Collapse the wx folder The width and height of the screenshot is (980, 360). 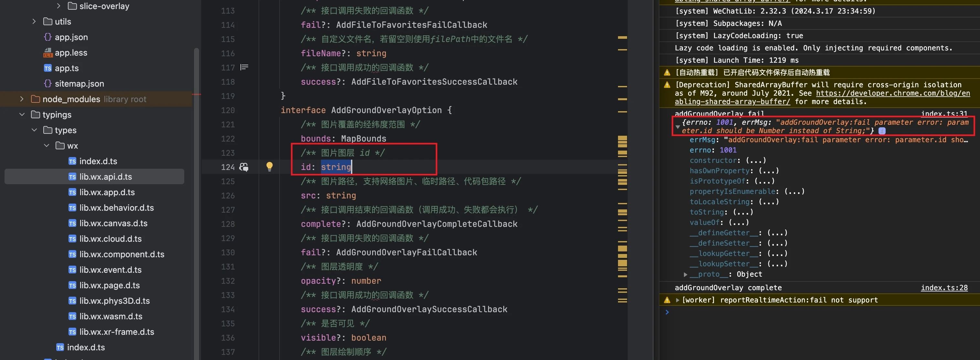click(47, 146)
